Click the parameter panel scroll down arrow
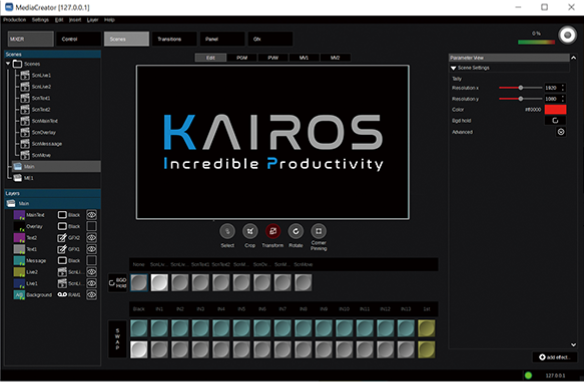Viewport: 584px width, 390px height. (x=574, y=345)
